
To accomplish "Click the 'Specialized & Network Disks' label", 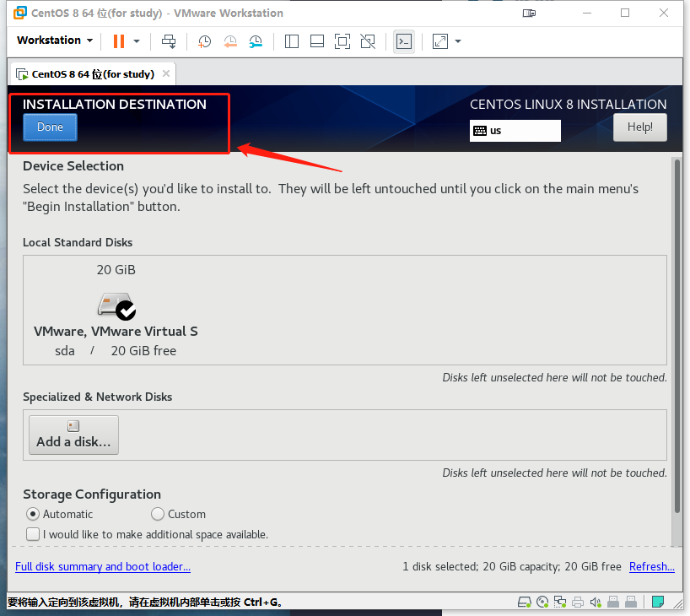I will point(97,397).
